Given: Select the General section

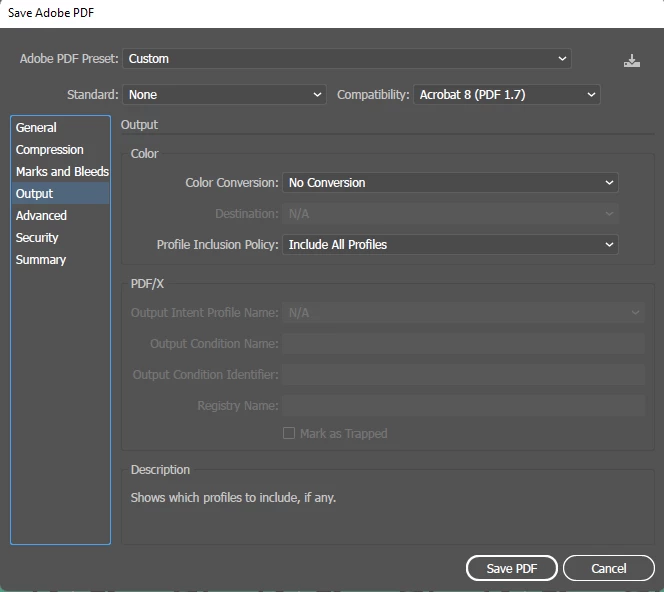Looking at the screenshot, I should (60, 127).
